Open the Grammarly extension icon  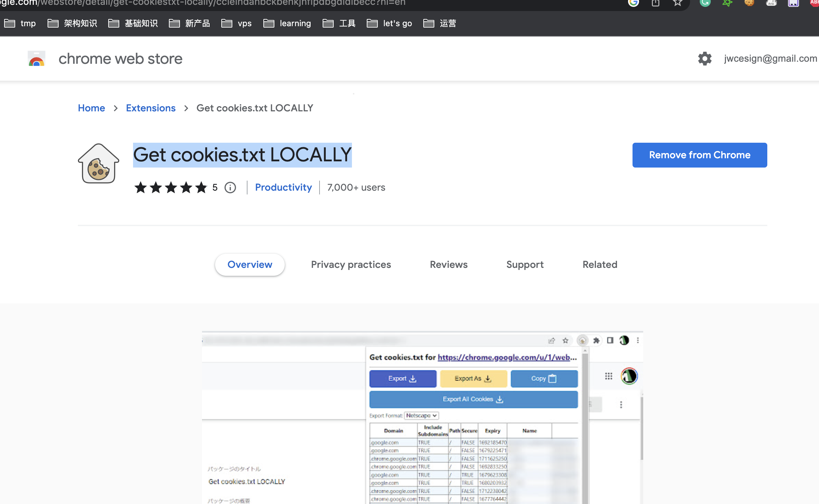pos(705,3)
